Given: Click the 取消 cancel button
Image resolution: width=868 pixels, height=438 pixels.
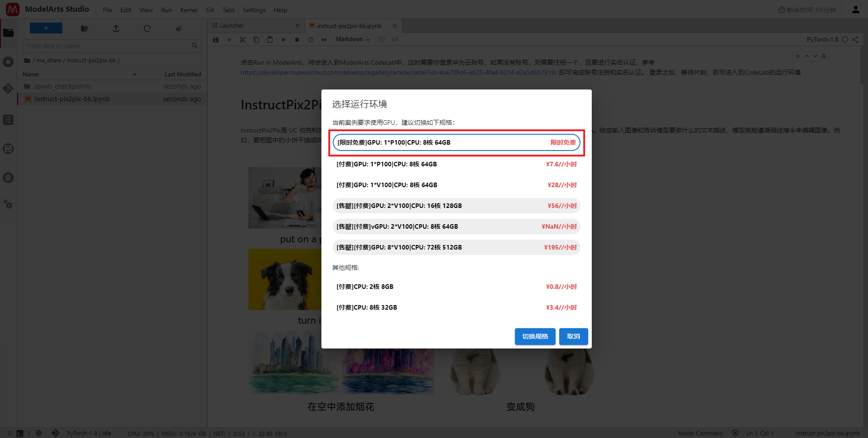Looking at the screenshot, I should (574, 336).
